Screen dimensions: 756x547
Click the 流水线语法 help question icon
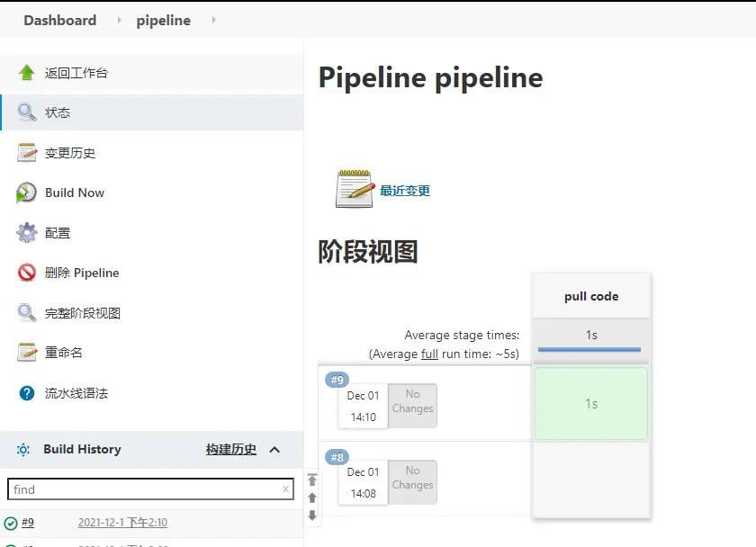[x=27, y=393]
